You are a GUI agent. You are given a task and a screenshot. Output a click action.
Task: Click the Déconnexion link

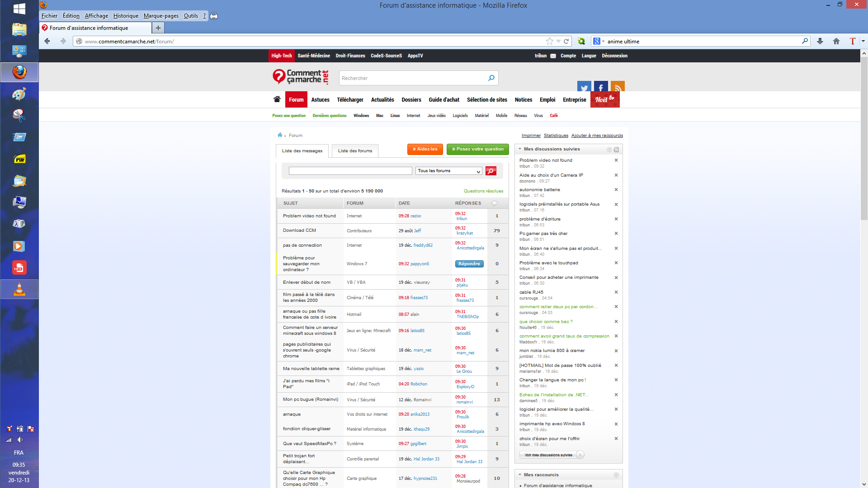pyautogui.click(x=614, y=56)
